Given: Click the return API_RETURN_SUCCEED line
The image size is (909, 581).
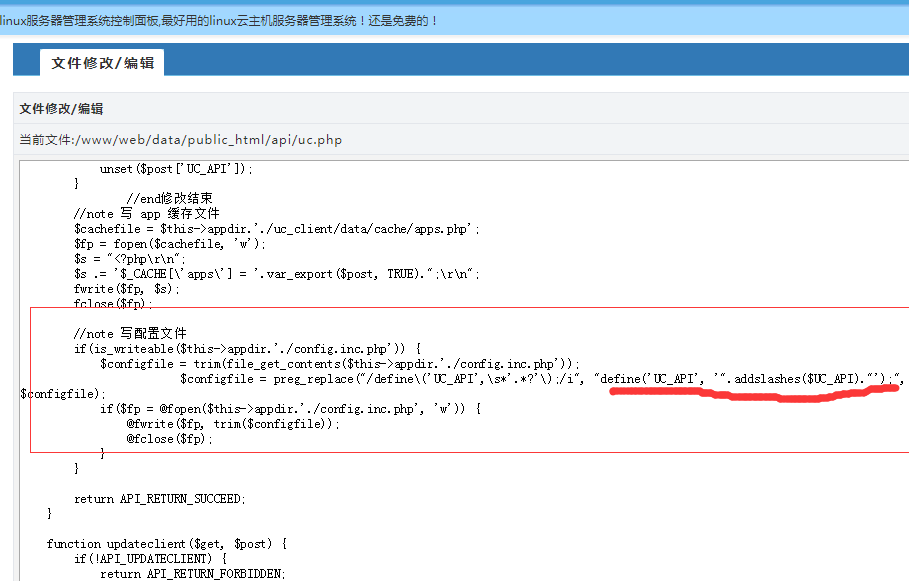Looking at the screenshot, I should 159,498.
